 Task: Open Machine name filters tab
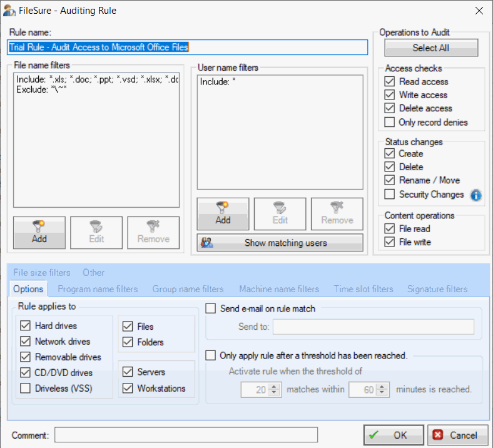coord(279,289)
